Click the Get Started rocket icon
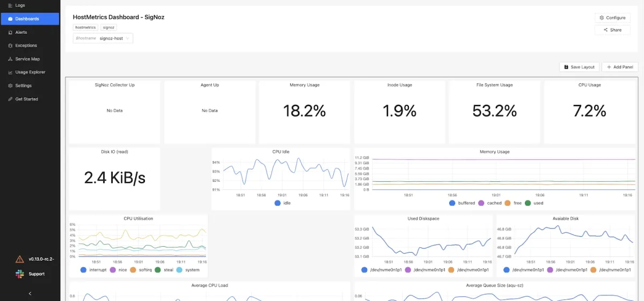The height and width of the screenshot is (301, 644). 10,99
